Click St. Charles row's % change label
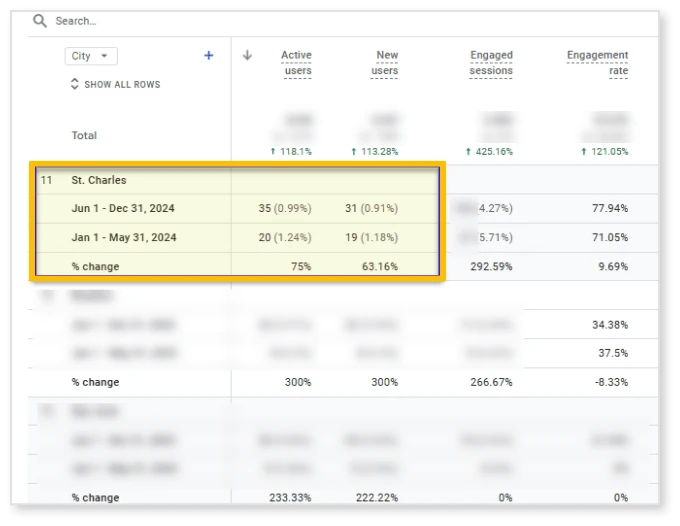The image size is (680, 526). 95,266
